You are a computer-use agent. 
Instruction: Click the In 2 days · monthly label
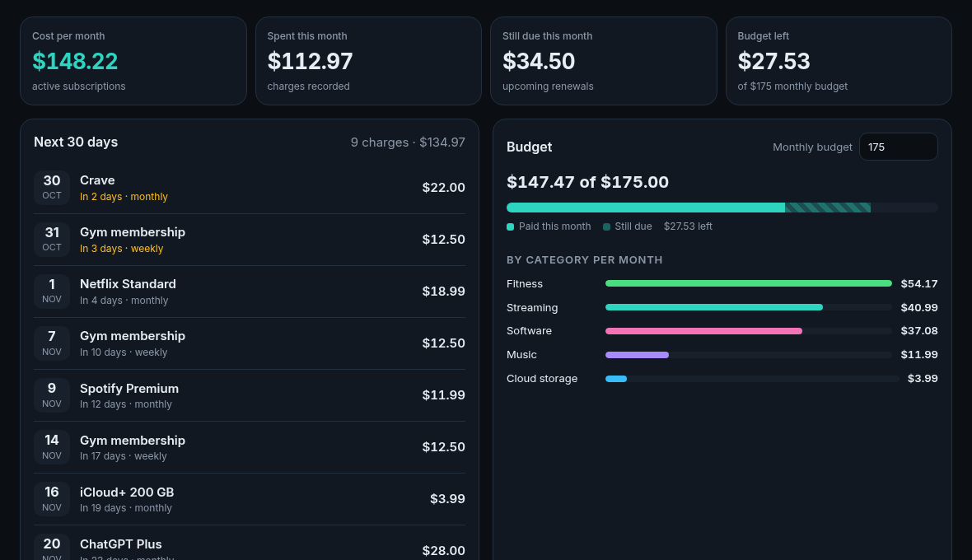(124, 196)
